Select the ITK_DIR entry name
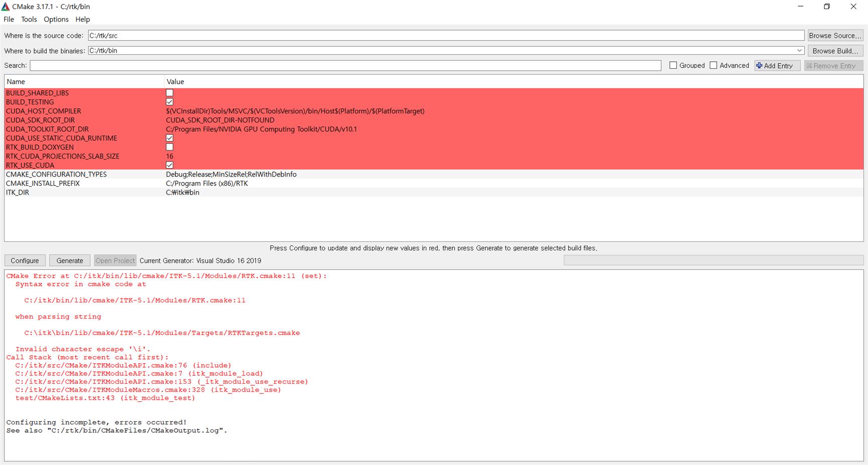Viewport: 868px width, 465px height. pyautogui.click(x=18, y=192)
